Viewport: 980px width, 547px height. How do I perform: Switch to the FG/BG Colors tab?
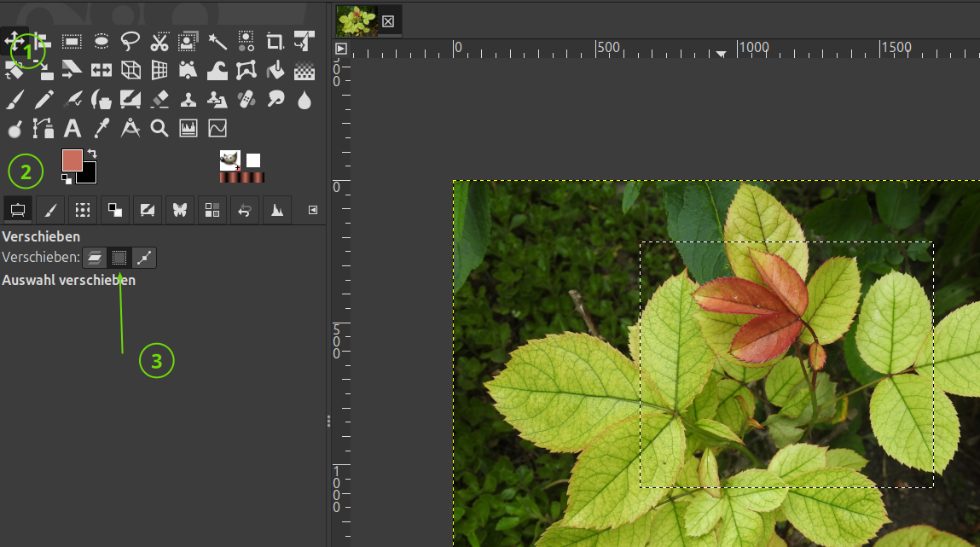115,210
